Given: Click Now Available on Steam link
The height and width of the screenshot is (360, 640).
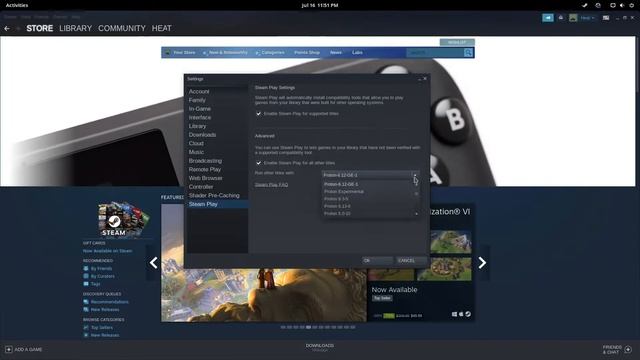Looking at the screenshot, I should 107,251.
